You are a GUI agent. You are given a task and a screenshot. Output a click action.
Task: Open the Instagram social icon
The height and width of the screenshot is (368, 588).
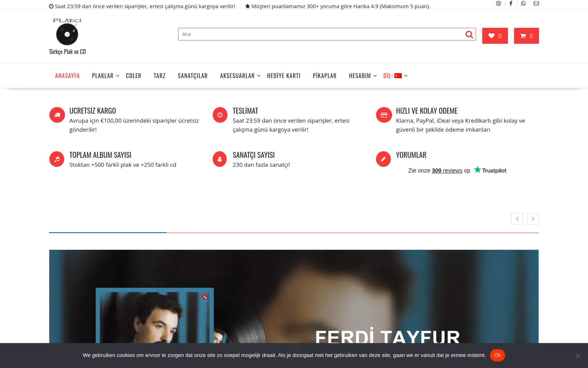point(498,3)
